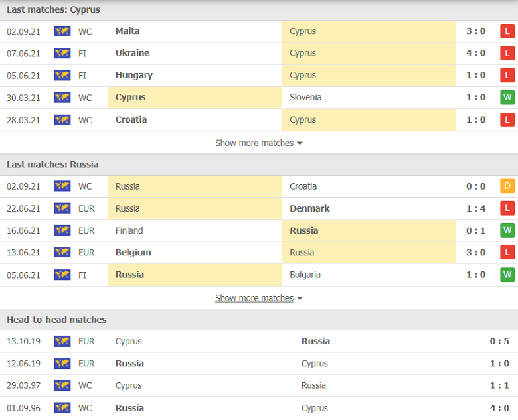Click the world flag icon in Cyprus vs Slovenia row
This screenshot has width=518, height=420.
click(62, 98)
